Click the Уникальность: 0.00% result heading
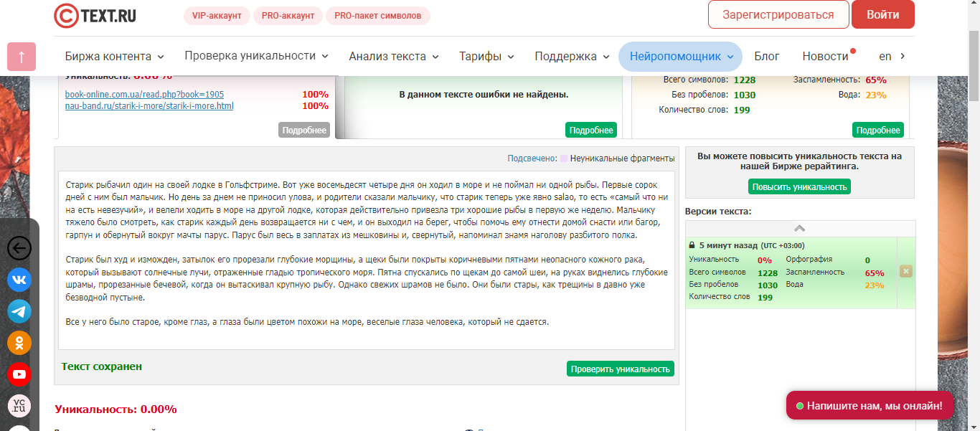Screen dimensions: 980x431 116,409
